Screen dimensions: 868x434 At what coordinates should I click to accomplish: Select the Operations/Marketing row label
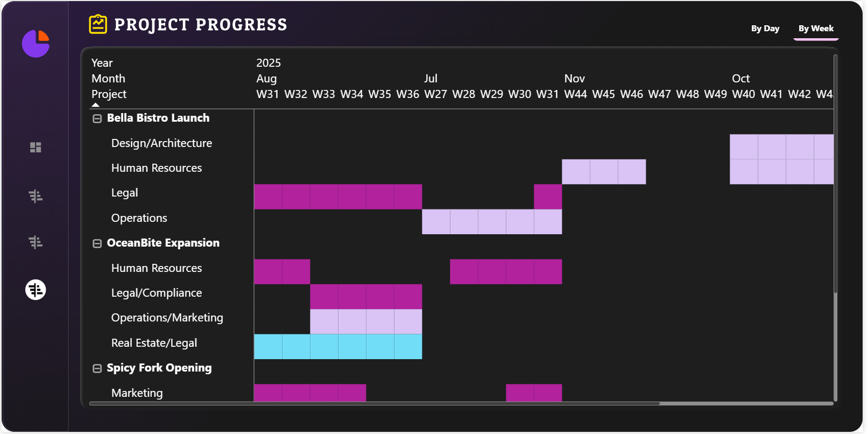[x=167, y=318]
